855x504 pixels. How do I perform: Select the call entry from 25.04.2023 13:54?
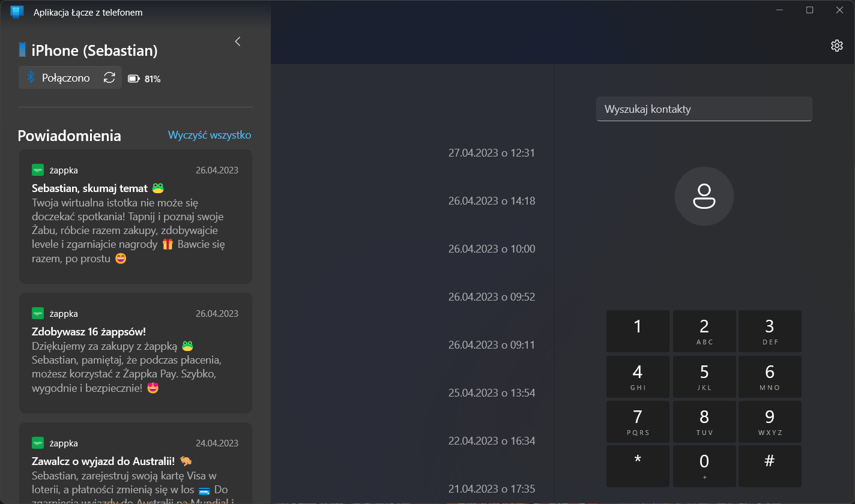pos(491,393)
